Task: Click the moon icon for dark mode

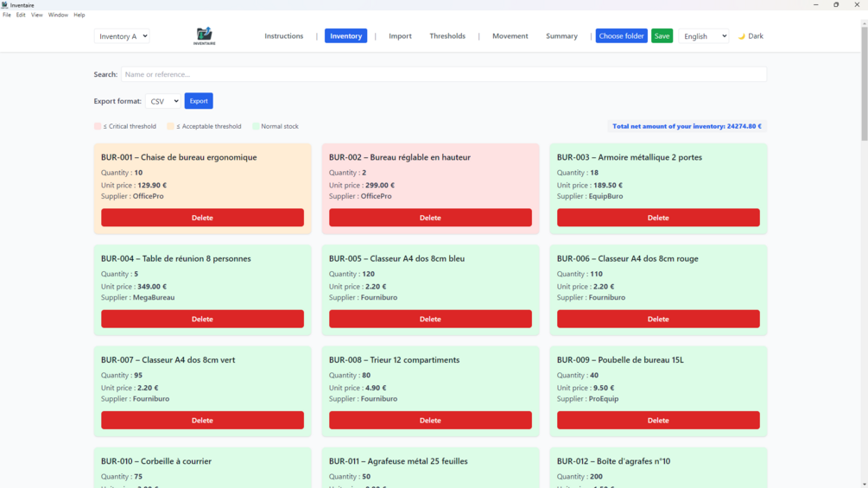Action: [x=742, y=36]
